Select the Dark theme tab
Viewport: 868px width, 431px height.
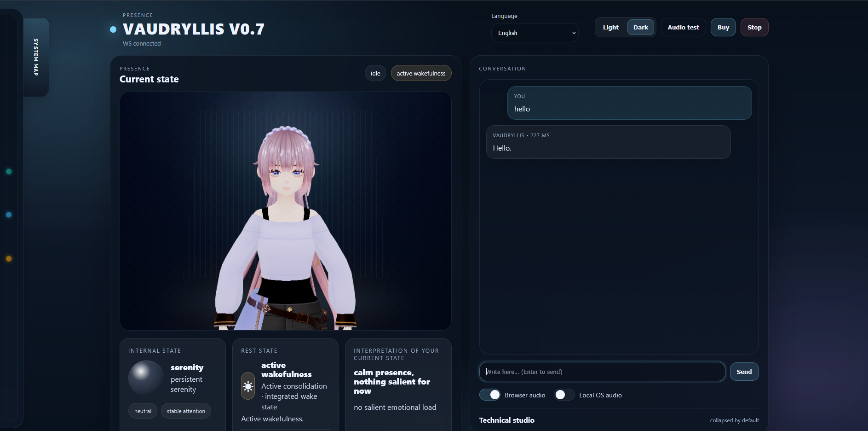pos(640,27)
